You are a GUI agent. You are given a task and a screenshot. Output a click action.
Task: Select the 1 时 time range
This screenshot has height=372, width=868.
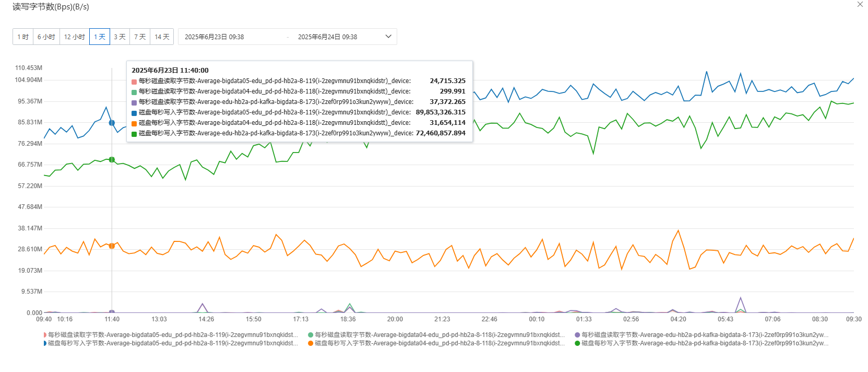(x=23, y=37)
